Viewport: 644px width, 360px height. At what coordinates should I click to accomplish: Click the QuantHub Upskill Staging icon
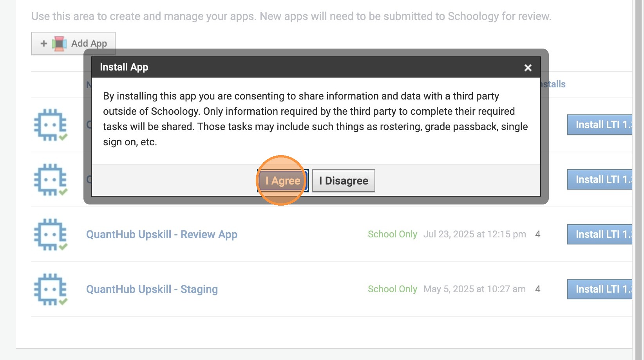tap(51, 289)
